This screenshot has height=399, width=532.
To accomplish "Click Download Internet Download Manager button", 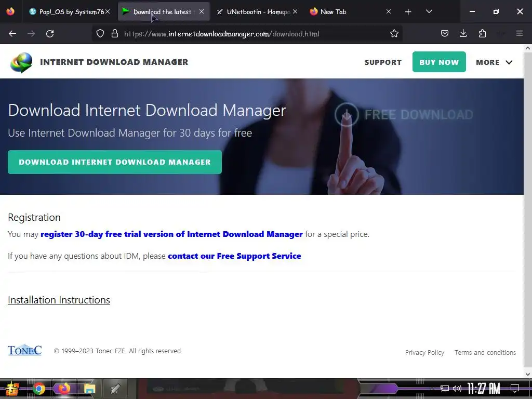I will [115, 162].
